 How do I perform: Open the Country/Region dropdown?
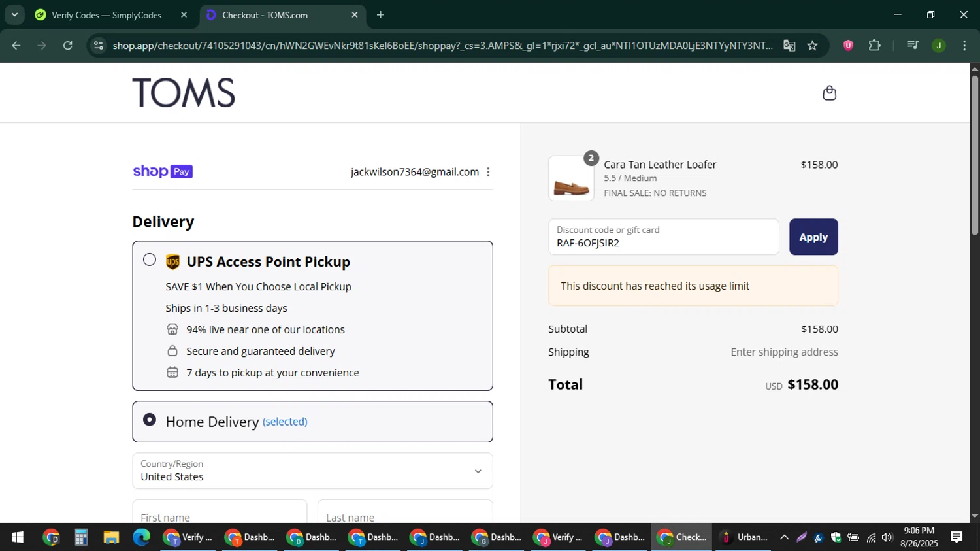[x=312, y=471]
